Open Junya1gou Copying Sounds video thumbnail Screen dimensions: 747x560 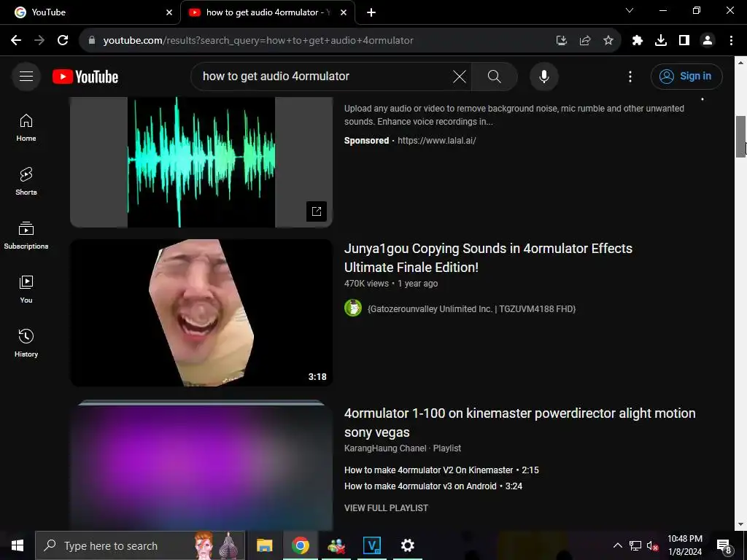(x=201, y=313)
